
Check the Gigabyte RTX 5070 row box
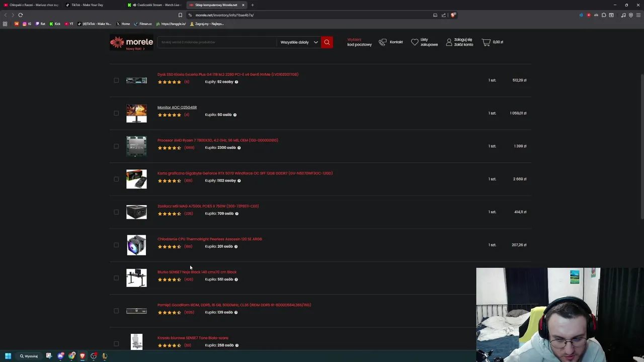pyautogui.click(x=116, y=179)
